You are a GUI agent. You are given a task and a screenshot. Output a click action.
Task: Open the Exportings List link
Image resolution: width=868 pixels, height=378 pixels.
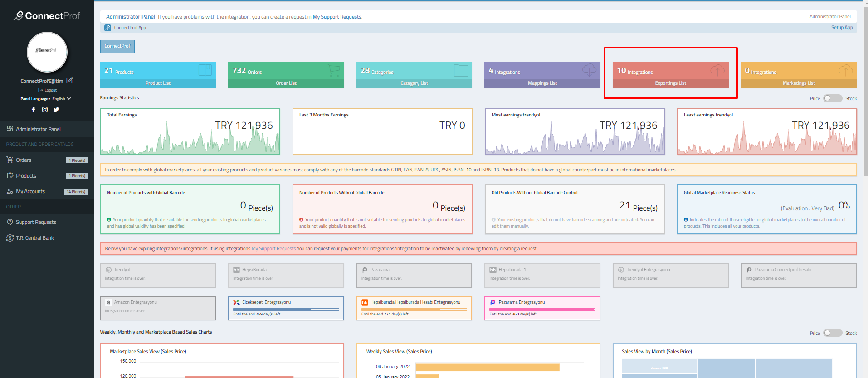tap(670, 83)
